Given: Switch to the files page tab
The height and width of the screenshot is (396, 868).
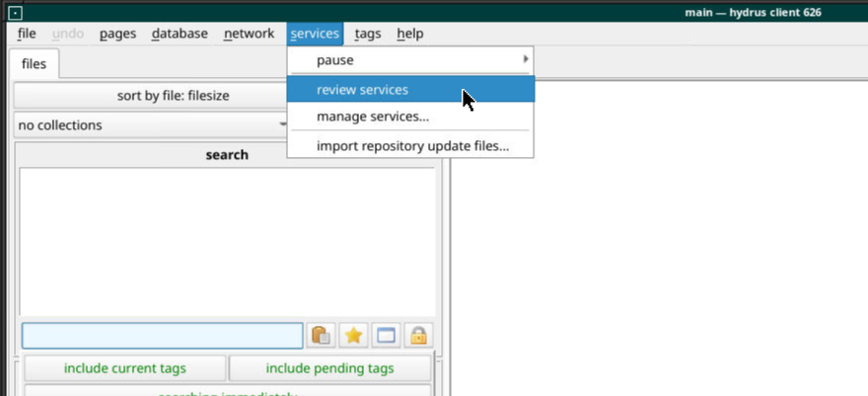Looking at the screenshot, I should coord(34,64).
